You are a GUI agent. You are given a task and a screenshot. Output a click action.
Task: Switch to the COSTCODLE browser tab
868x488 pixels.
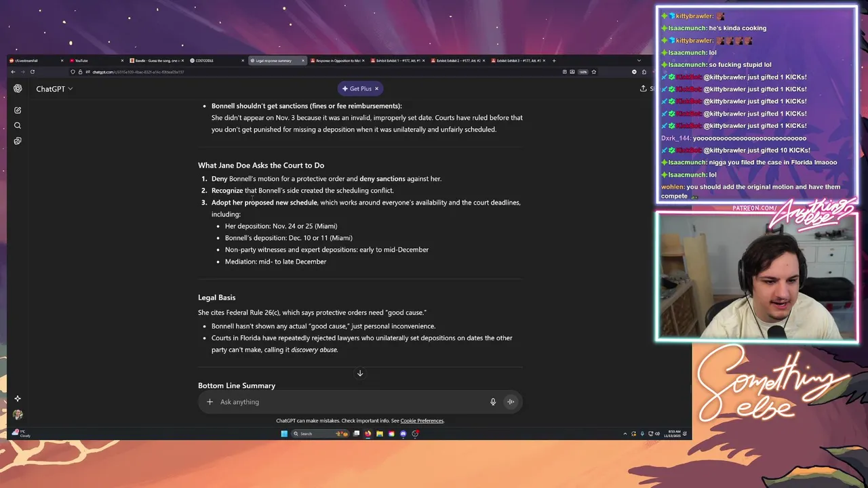[216, 60]
